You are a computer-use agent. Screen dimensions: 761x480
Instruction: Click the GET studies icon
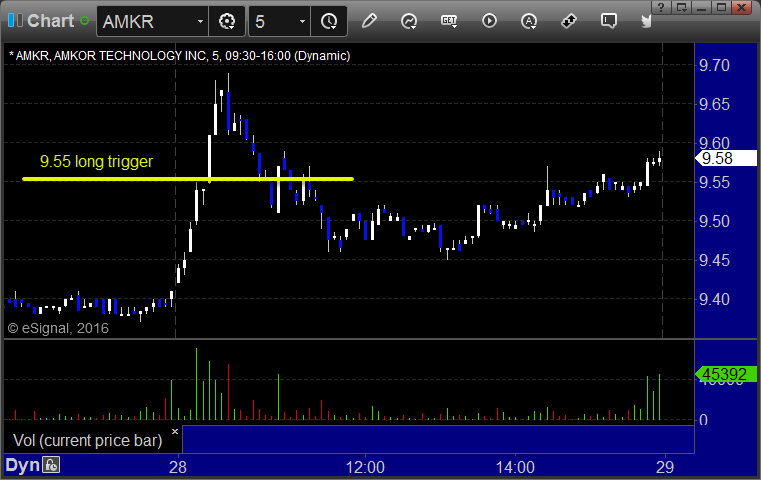[449, 21]
